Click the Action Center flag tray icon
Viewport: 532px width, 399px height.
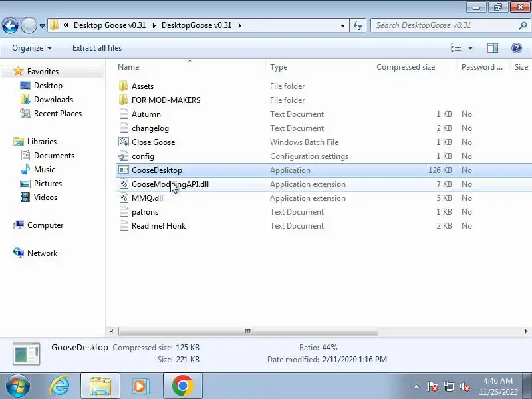coord(432,386)
